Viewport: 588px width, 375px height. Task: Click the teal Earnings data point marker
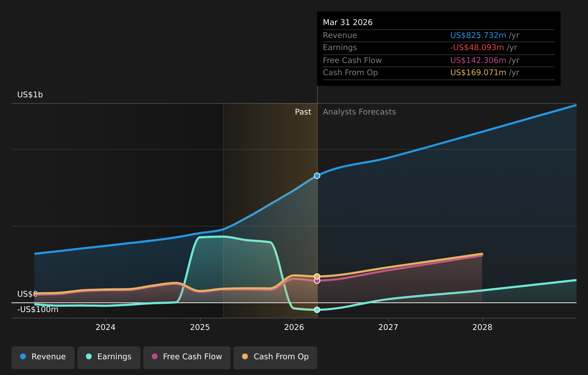tap(317, 310)
